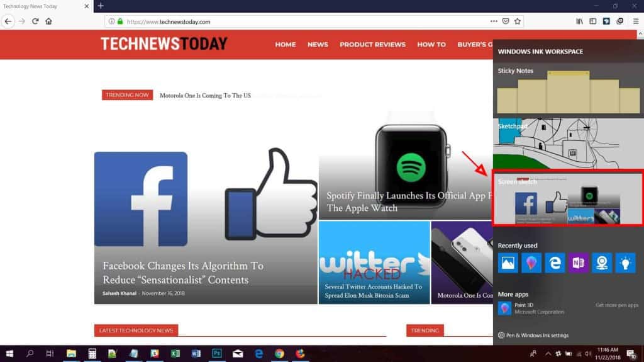644x362 pixels.
Task: Reload the page with the refresh icon
Action: (35, 21)
